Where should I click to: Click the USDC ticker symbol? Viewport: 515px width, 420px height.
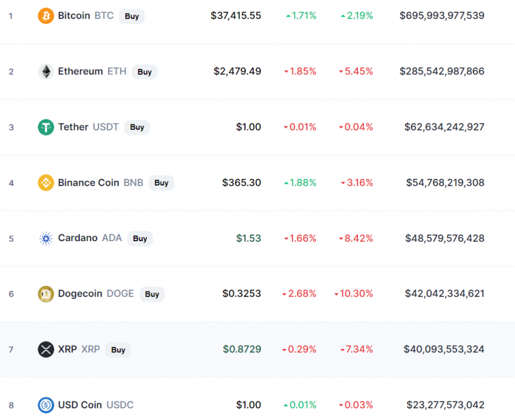120,405
